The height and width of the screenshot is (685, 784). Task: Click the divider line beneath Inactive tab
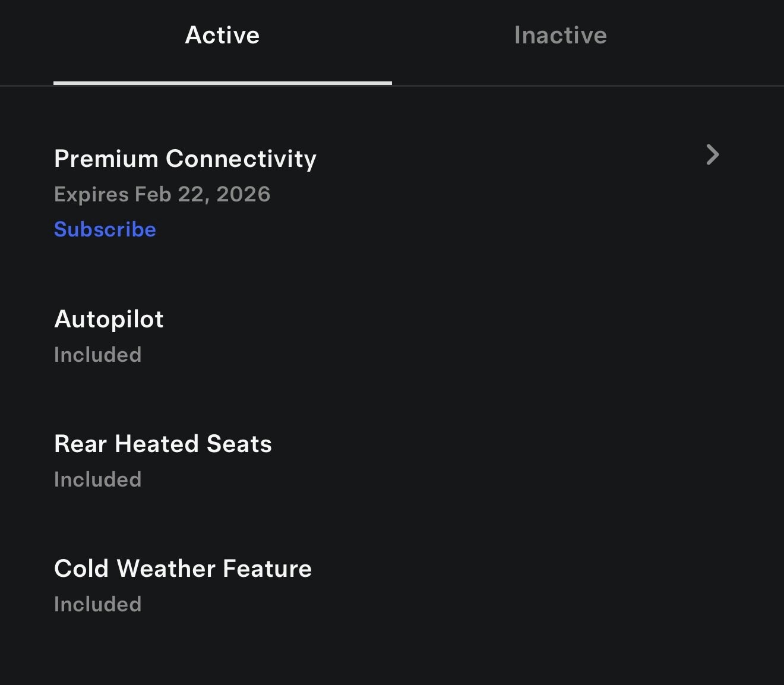(x=560, y=86)
